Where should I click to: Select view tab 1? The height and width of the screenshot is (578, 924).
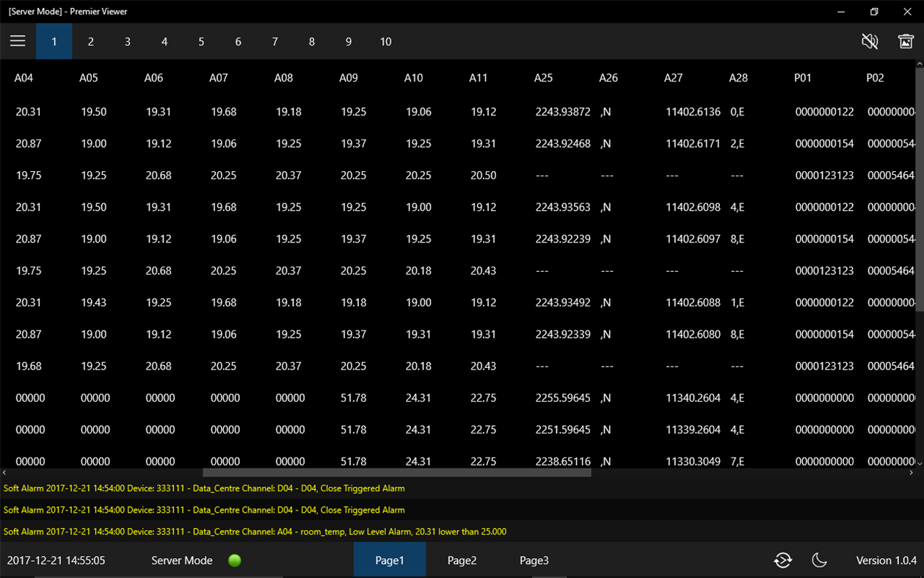click(54, 41)
